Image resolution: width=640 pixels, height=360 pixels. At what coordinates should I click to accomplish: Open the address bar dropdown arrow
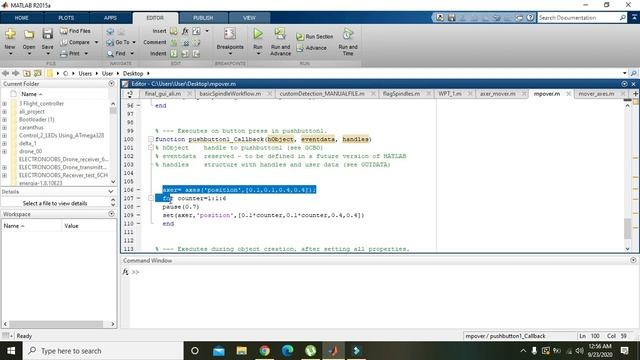(x=624, y=73)
